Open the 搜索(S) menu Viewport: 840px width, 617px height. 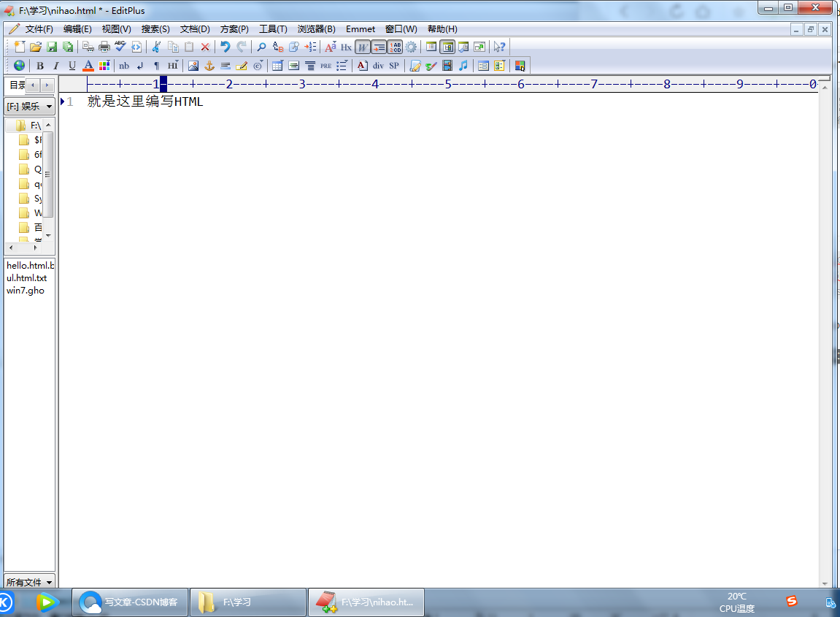coord(155,29)
